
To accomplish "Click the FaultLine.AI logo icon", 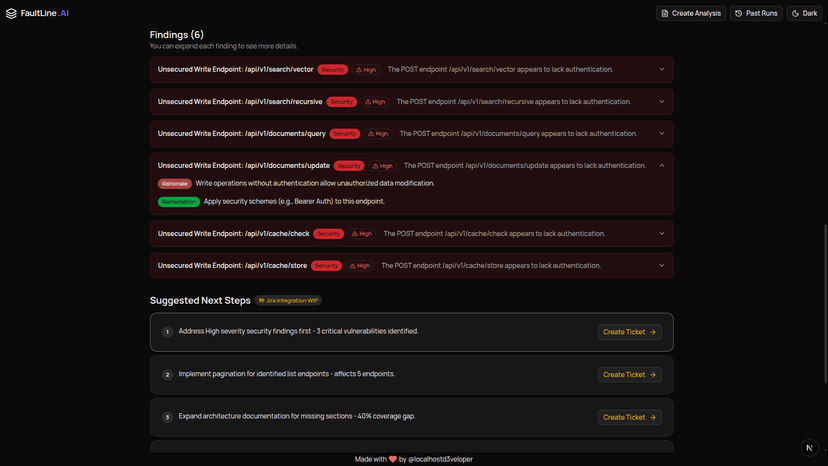I will point(12,13).
